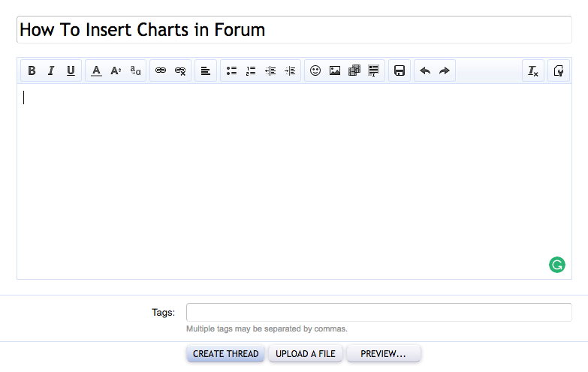The image size is (588, 372).
Task: Open the smilies picker
Action: (315, 71)
